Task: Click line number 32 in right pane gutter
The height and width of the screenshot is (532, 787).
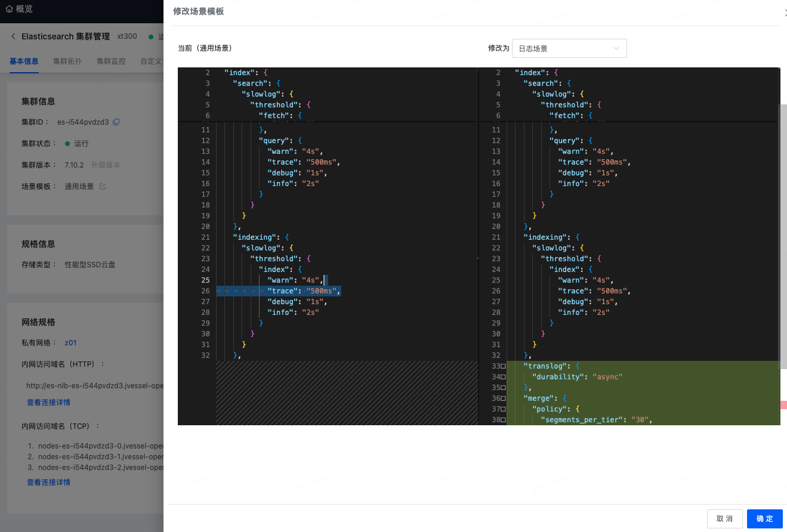Action: point(496,355)
